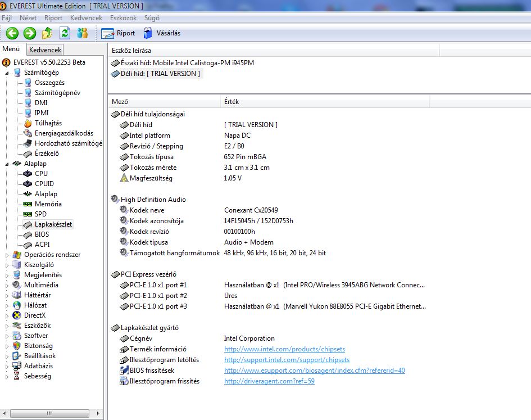Switch to the Kedvencek tab
The height and width of the screenshot is (420, 531).
click(x=45, y=50)
